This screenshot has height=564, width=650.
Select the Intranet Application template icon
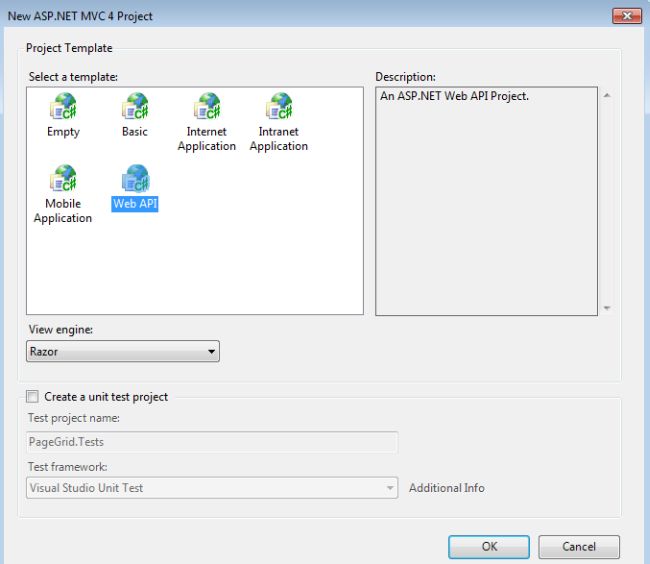point(279,106)
